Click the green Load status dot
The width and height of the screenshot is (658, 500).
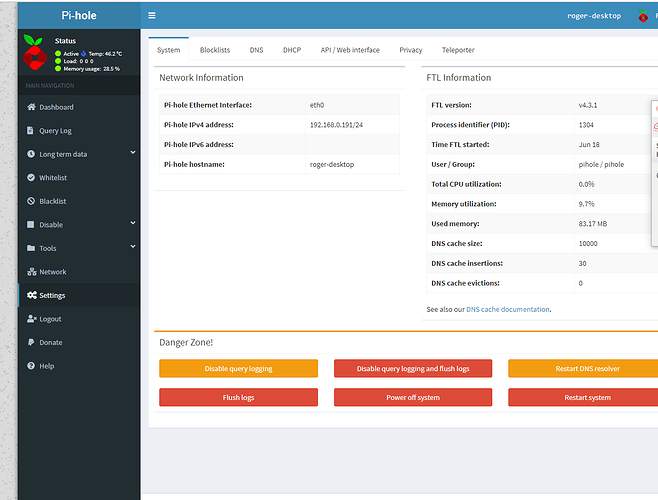click(x=58, y=61)
